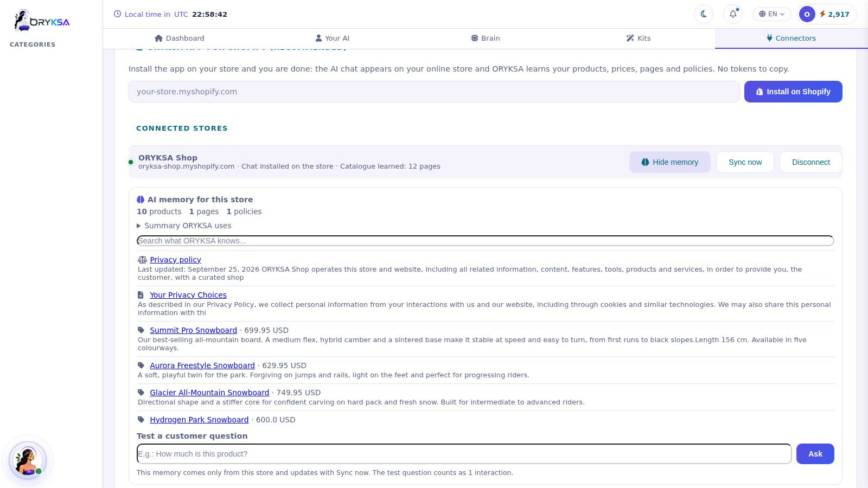Click the 1 policies count
Screen dimensions: 868x488
pyautogui.click(x=244, y=211)
